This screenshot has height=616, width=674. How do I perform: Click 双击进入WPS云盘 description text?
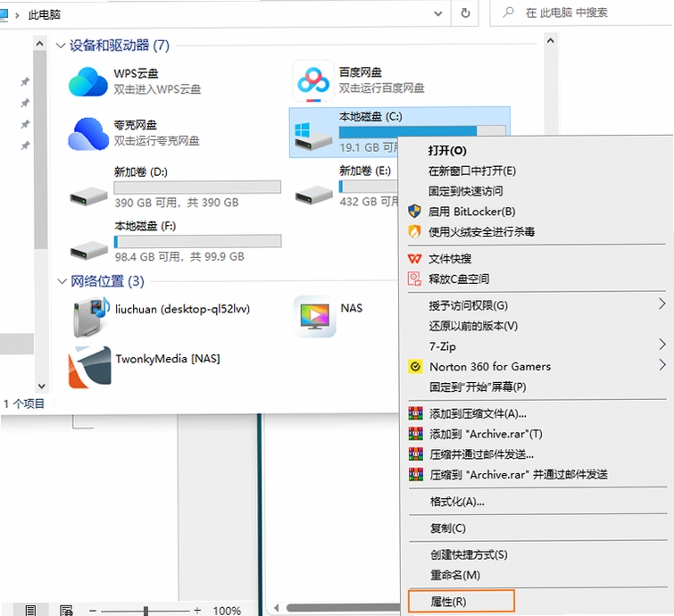(x=157, y=89)
